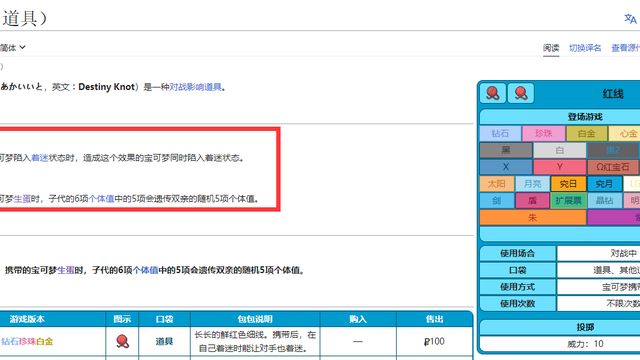This screenshot has width=640, height=360.
Task: Select the 月亮 game cell
Action: tap(532, 184)
